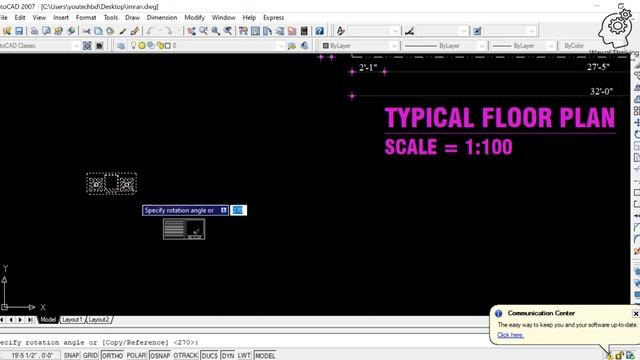Click the dynamic prompt options arrow

pyautogui.click(x=223, y=210)
